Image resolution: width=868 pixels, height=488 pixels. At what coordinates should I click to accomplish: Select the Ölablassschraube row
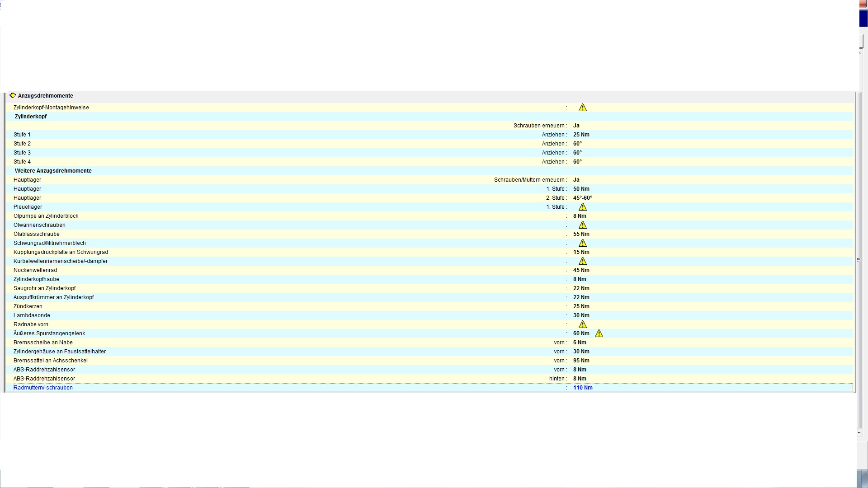[37, 234]
